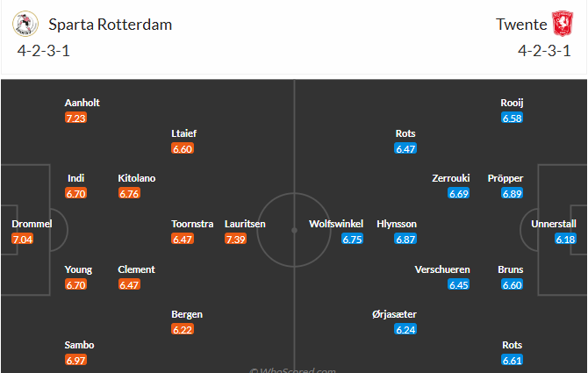Image resolution: width=588 pixels, height=373 pixels.
Task: Open player Ørjasæter
Action: point(394,314)
